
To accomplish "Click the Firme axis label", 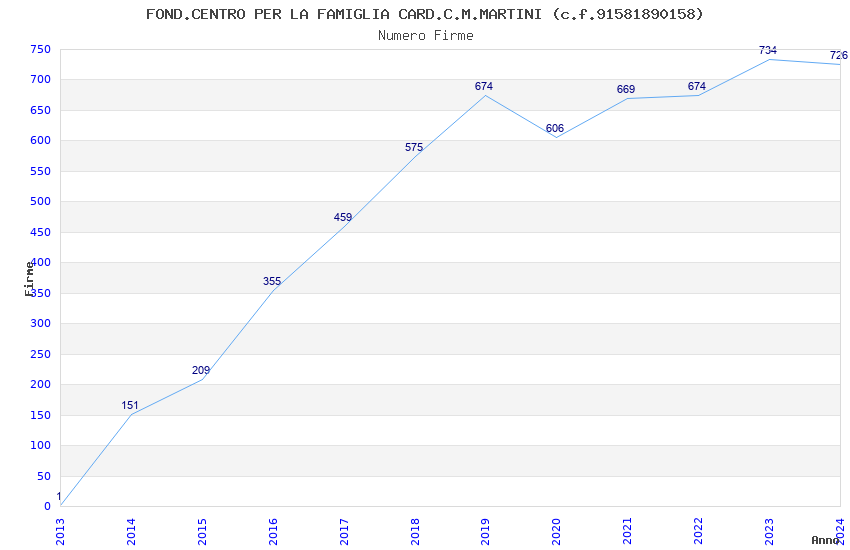I will (x=29, y=279).
